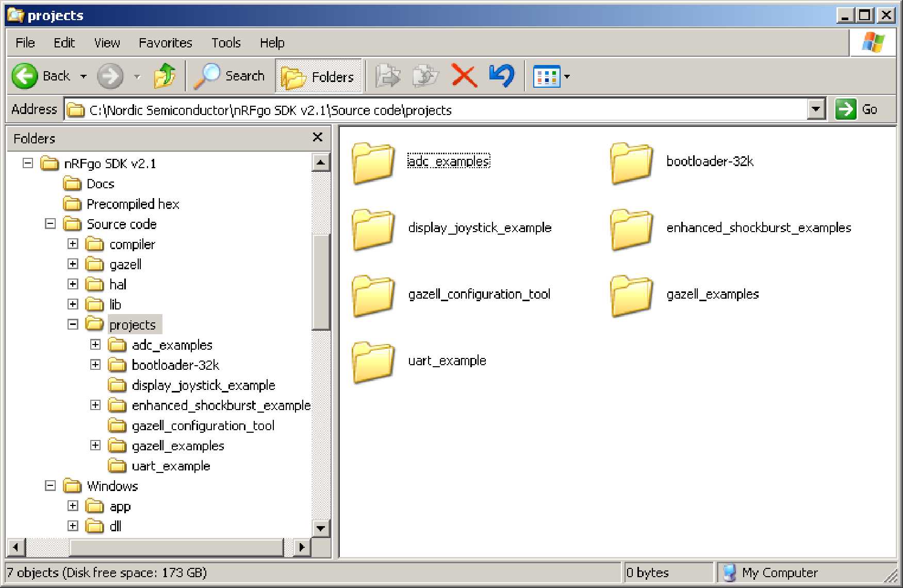The image size is (903, 588).
Task: Close the Folders pane
Action: [318, 137]
